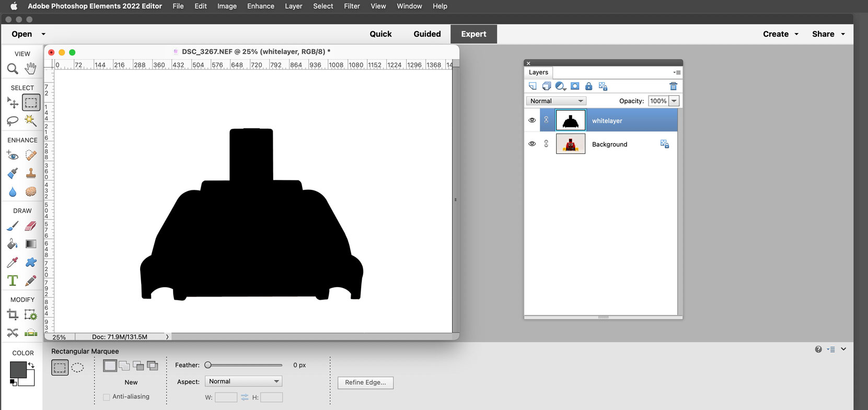This screenshot has width=868, height=410.
Task: Select the Spot Healing Brush tool
Action: tap(31, 155)
